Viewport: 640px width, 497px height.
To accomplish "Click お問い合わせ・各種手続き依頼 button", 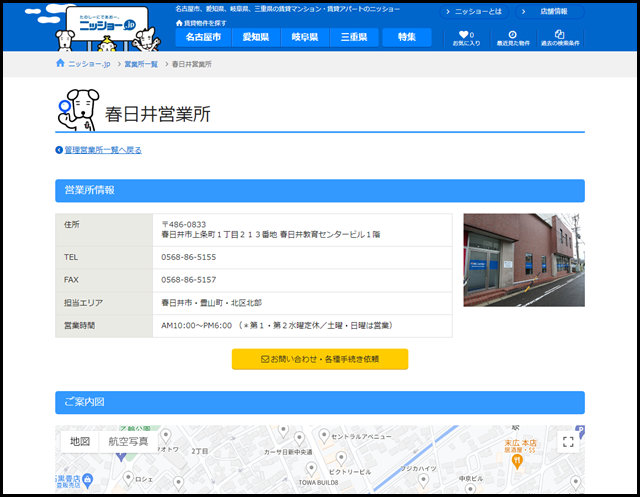I will [x=320, y=358].
